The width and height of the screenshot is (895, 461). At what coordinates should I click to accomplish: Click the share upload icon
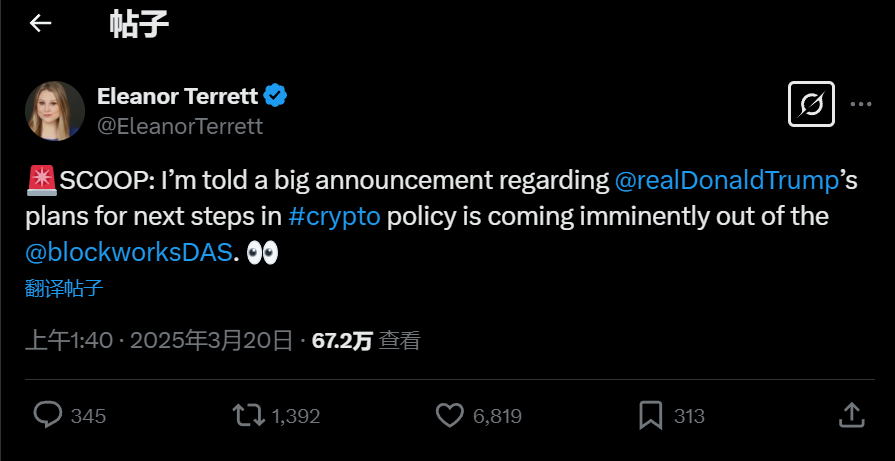850,415
